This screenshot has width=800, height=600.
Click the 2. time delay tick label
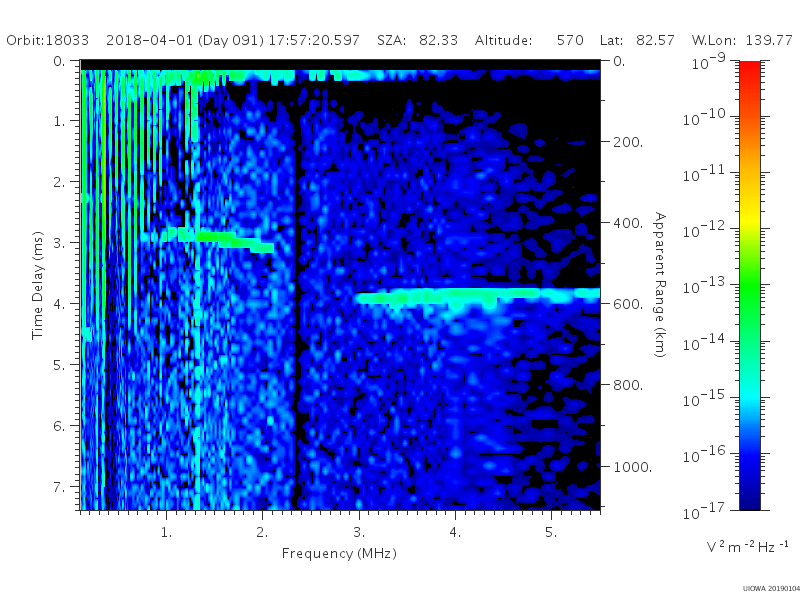point(59,182)
